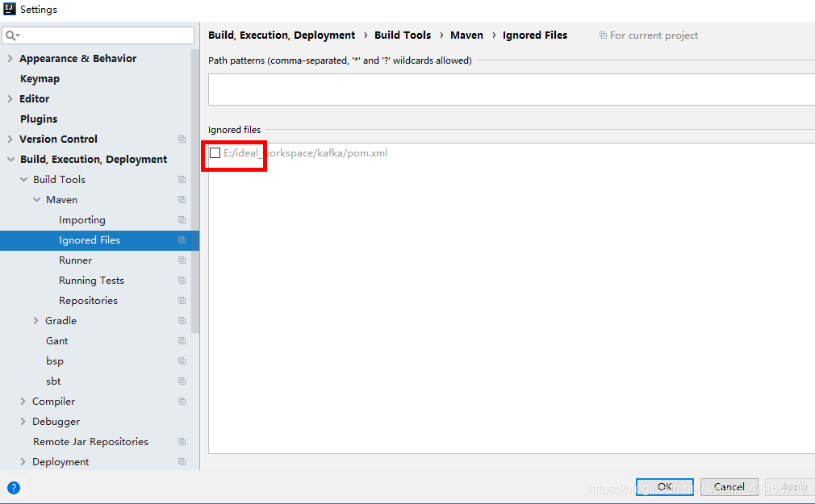
Task: Open bsp settings
Action: (x=55, y=361)
